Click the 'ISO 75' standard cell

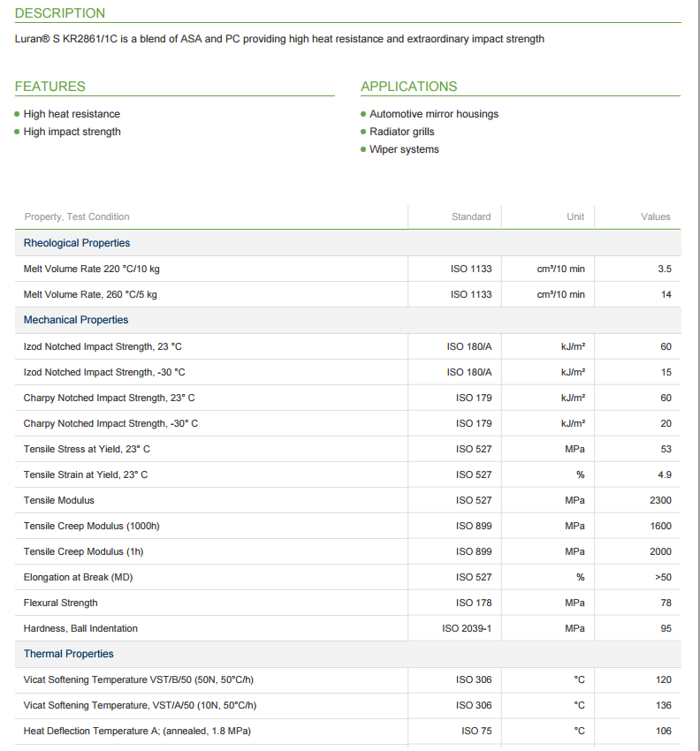[x=476, y=731]
